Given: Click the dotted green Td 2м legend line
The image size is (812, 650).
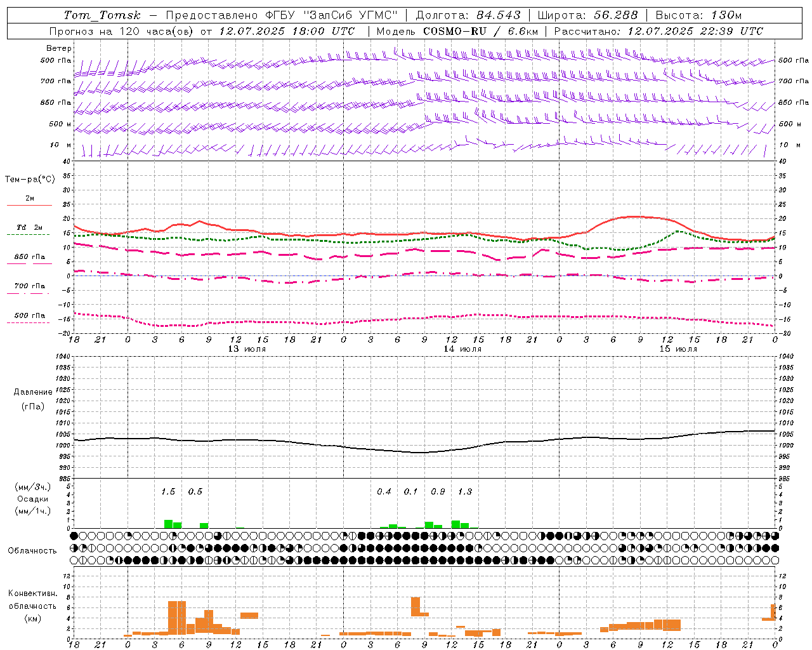Looking at the screenshot, I should [x=28, y=234].
